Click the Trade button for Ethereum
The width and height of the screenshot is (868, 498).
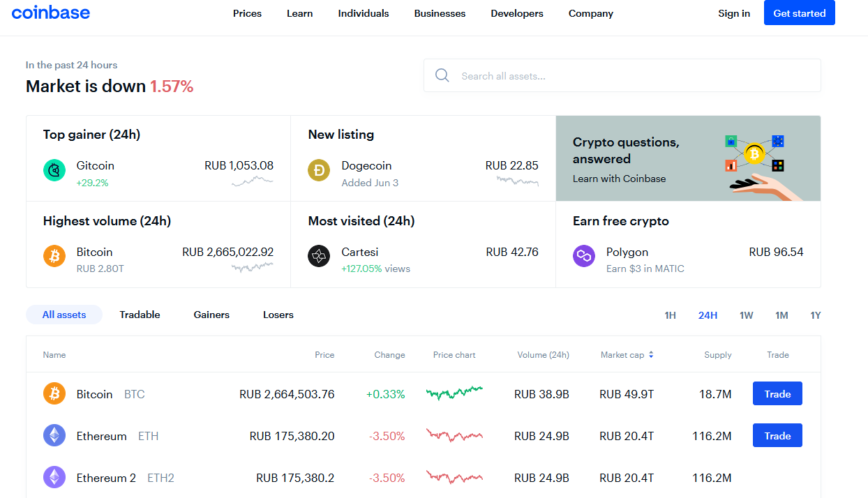[777, 436]
